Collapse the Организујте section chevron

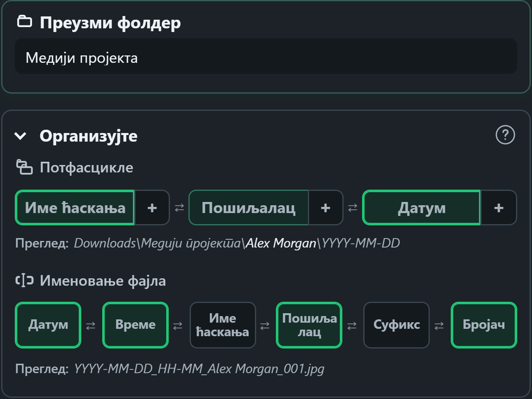(20, 136)
